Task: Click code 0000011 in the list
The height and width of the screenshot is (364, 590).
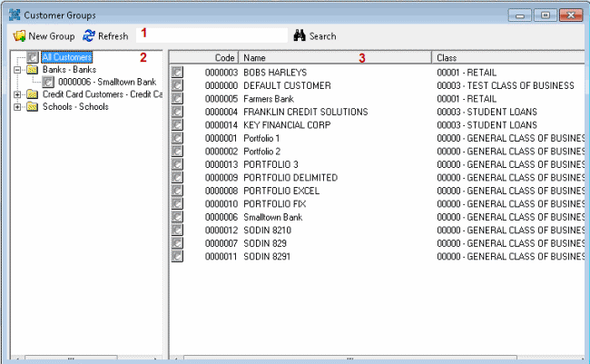Action: [221, 257]
